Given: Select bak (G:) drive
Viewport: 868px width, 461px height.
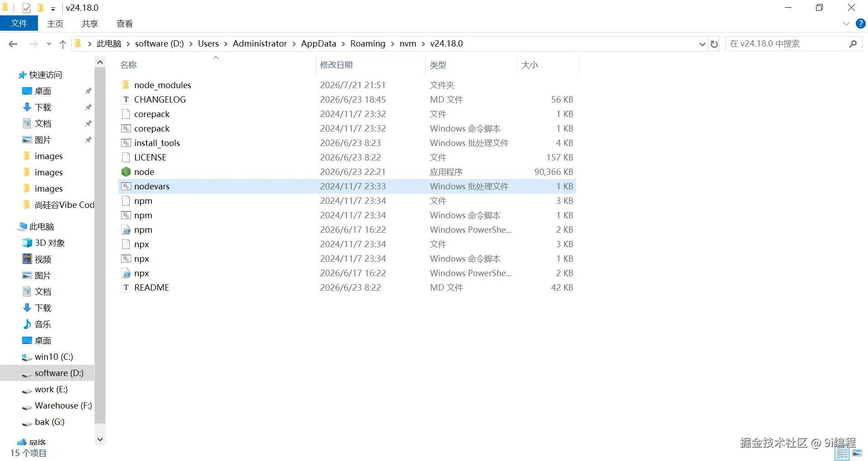Looking at the screenshot, I should [43, 422].
